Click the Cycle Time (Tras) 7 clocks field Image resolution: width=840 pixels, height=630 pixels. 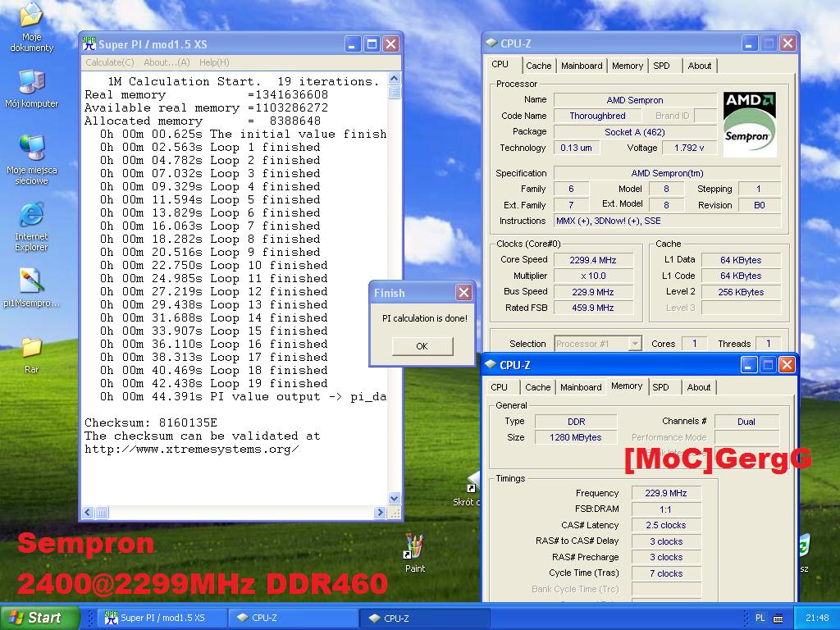tap(666, 573)
